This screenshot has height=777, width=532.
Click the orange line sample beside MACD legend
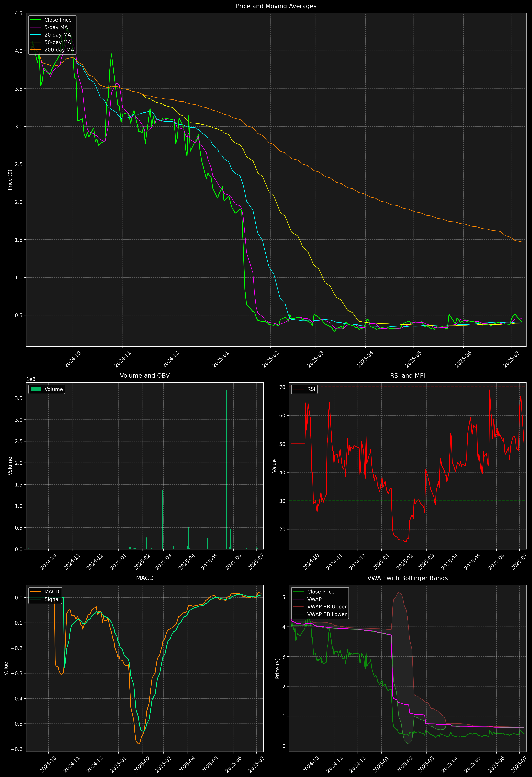[x=36, y=592]
